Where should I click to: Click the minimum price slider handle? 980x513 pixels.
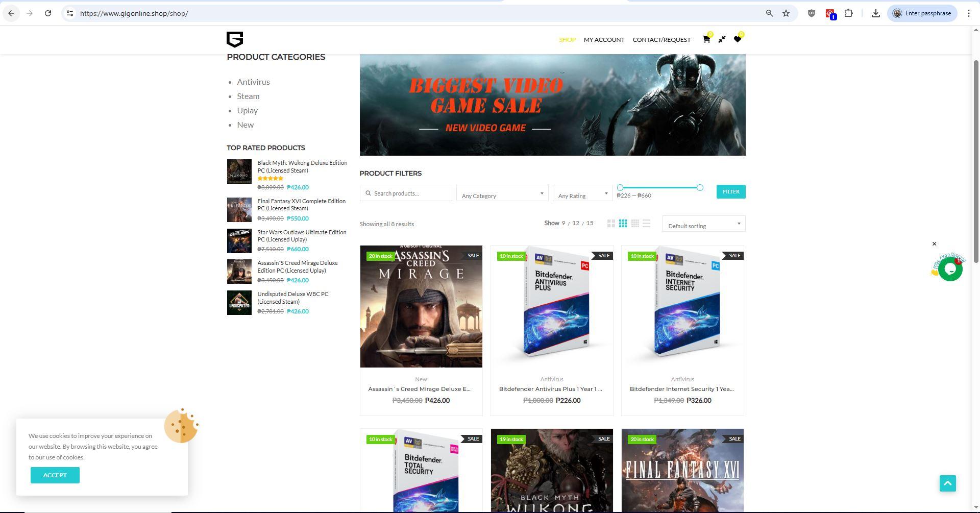click(x=620, y=188)
